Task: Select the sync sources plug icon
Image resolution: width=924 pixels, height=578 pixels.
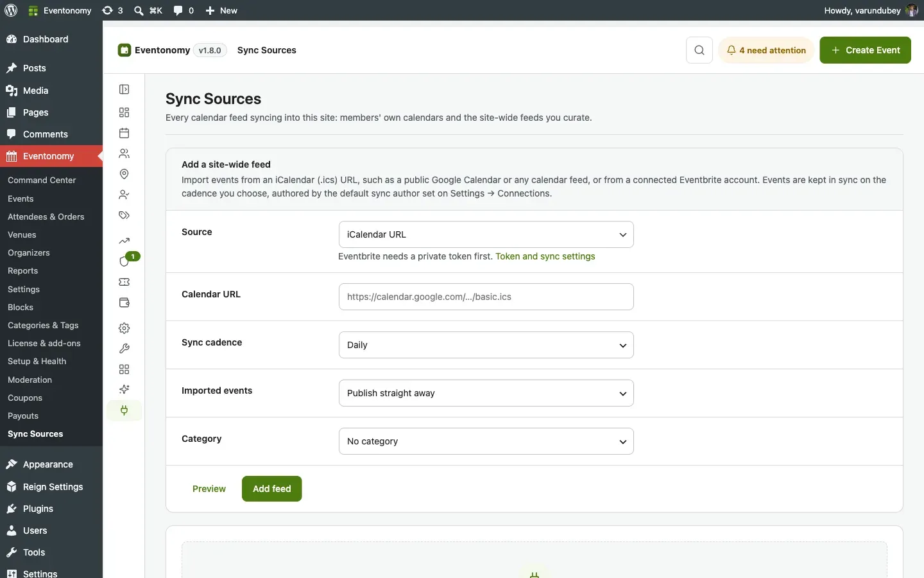Action: 124,410
